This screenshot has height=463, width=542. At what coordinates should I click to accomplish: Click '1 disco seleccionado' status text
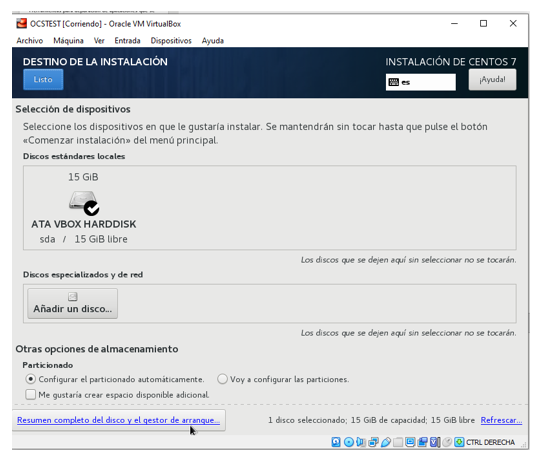372,420
